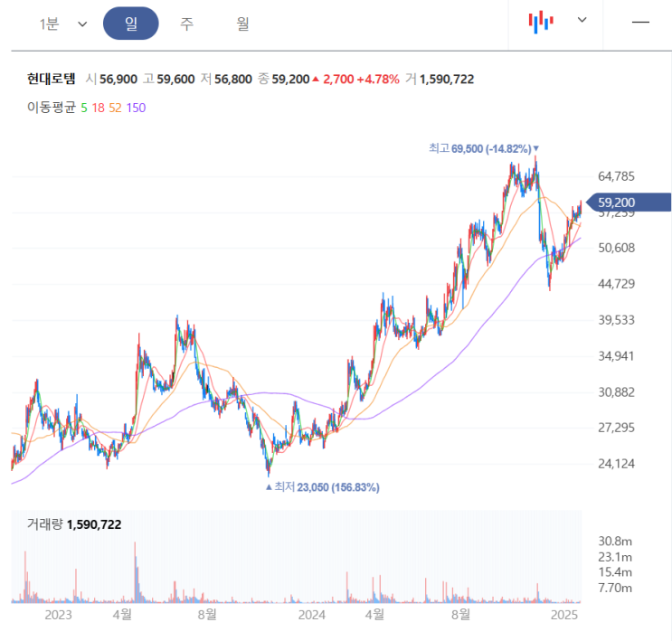The height and width of the screenshot is (641, 672).
Task: Click the low price 56,800
Action: (x=233, y=80)
